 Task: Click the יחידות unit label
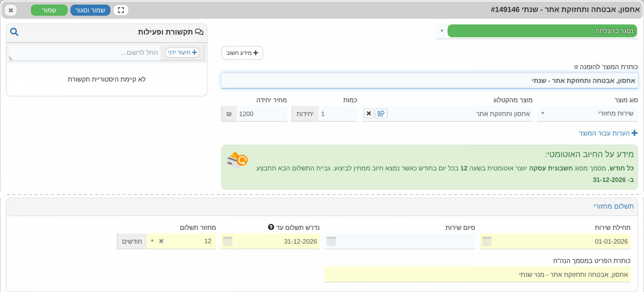coord(305,114)
